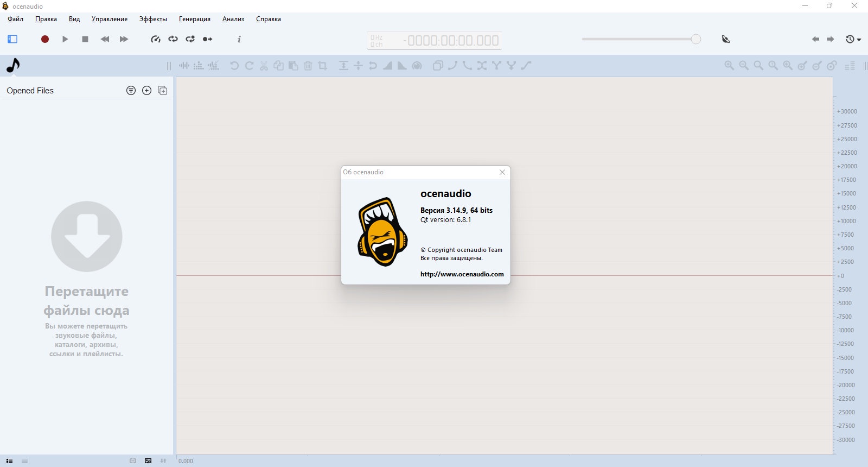This screenshot has width=868, height=467.
Task: Click the plus circle add file icon
Action: [x=146, y=91]
